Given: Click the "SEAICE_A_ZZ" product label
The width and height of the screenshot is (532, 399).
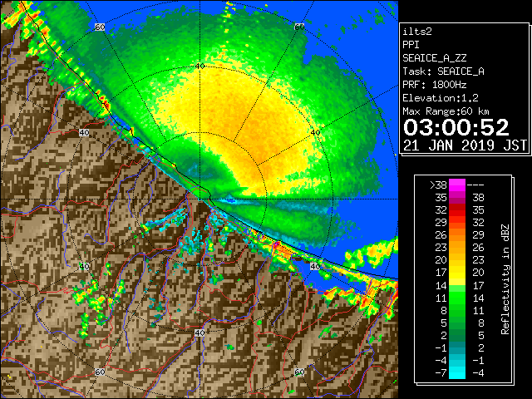Looking at the screenshot, I should tap(435, 58).
